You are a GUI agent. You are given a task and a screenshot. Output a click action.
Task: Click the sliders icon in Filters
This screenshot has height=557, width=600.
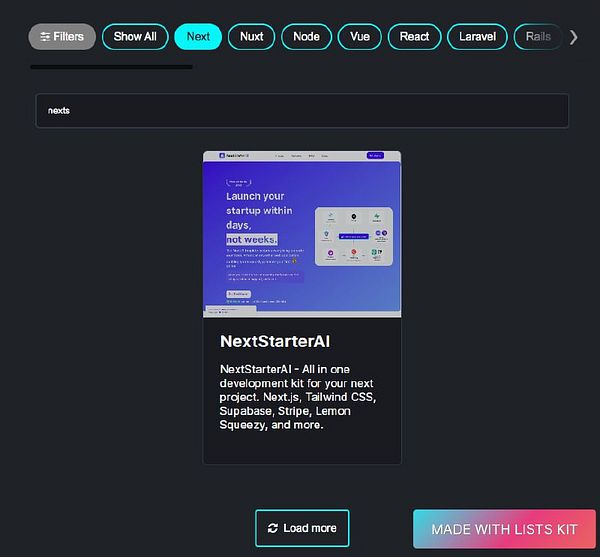[x=45, y=37]
